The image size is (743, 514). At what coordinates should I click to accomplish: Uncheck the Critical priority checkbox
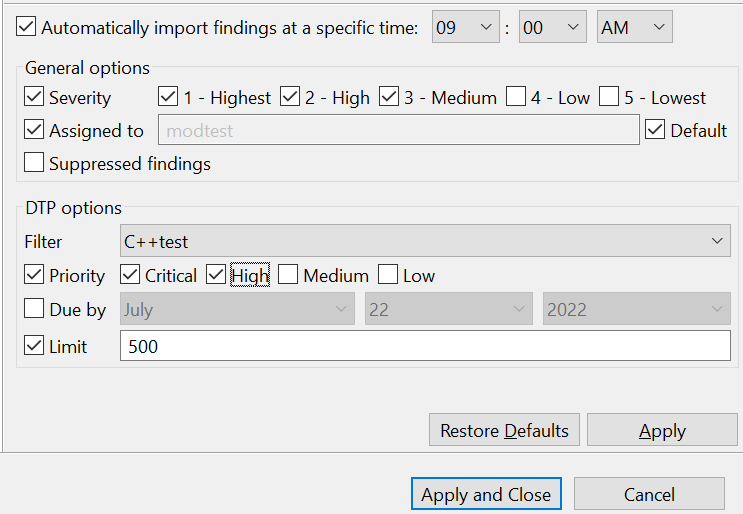130,274
